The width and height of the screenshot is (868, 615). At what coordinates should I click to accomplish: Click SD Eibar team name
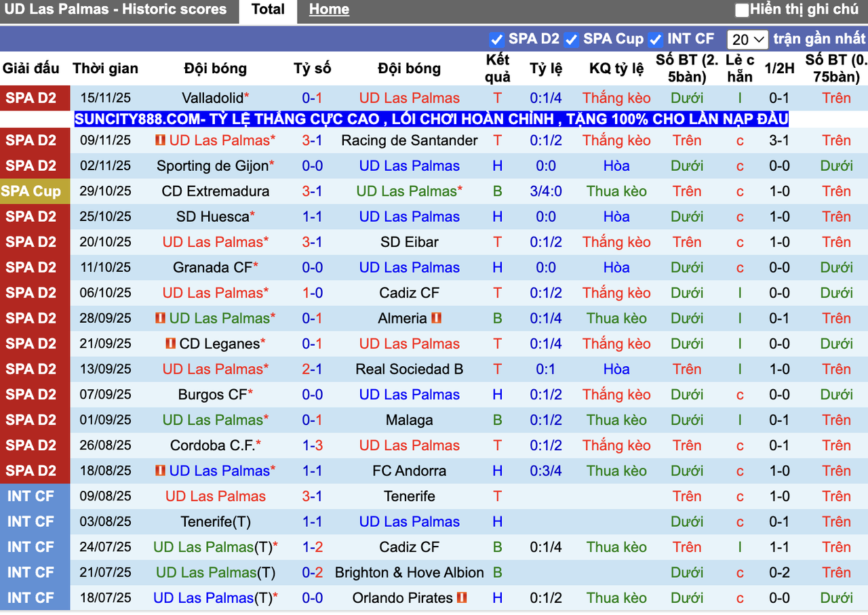(x=410, y=242)
